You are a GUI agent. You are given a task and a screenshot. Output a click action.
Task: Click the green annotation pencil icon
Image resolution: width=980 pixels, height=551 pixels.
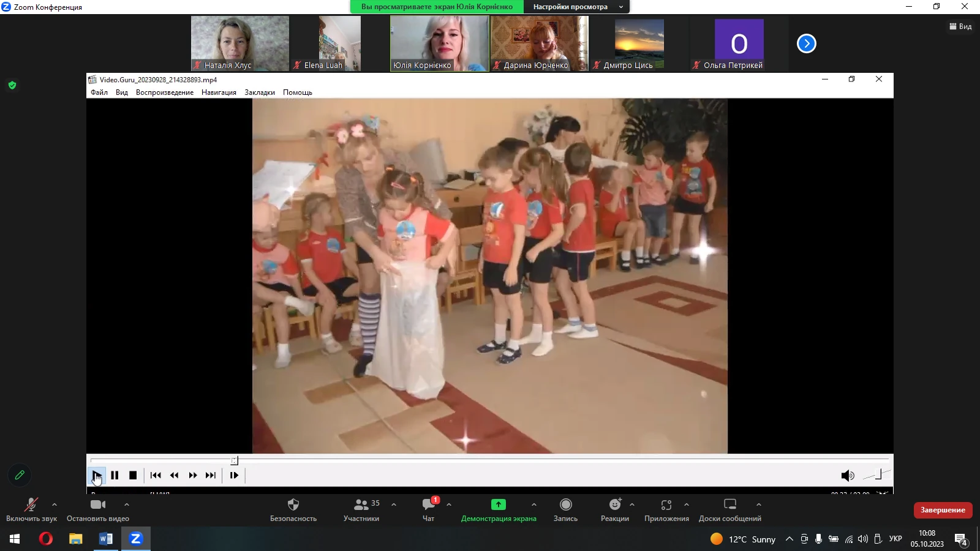(20, 475)
